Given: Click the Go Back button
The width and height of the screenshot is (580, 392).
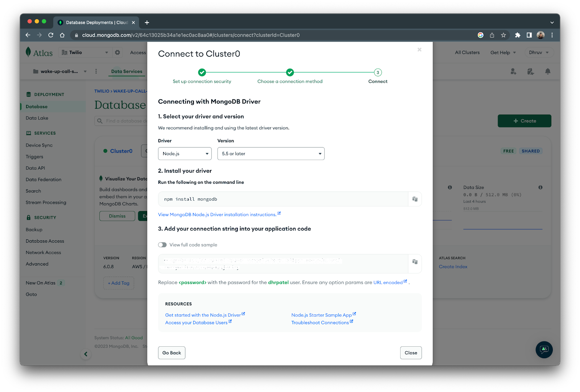Looking at the screenshot, I should [x=172, y=353].
